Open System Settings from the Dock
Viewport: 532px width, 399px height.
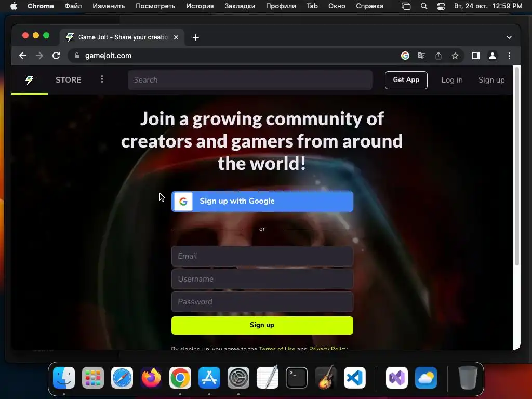tap(238, 378)
